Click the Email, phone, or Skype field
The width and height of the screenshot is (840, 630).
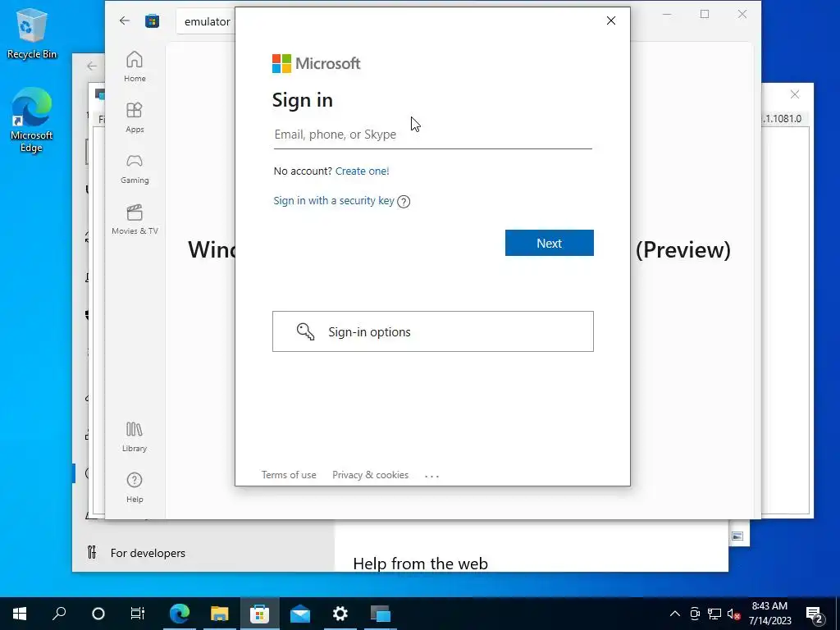tap(433, 135)
